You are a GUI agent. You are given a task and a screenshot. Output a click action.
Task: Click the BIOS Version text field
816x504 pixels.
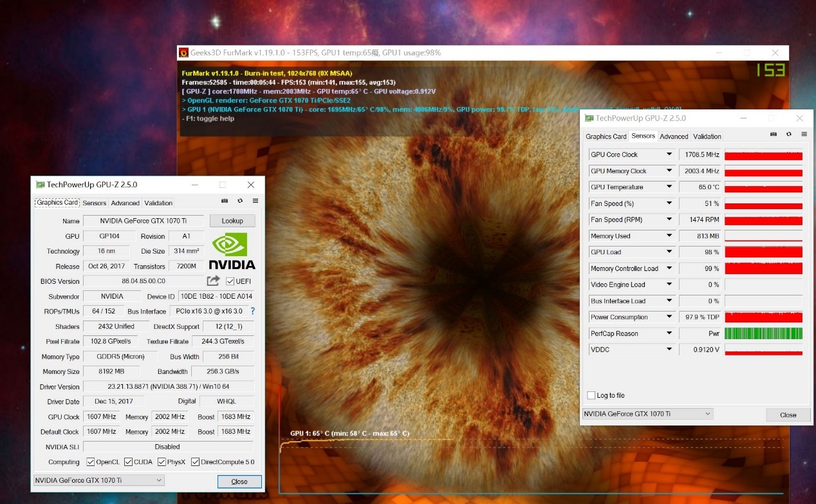144,281
